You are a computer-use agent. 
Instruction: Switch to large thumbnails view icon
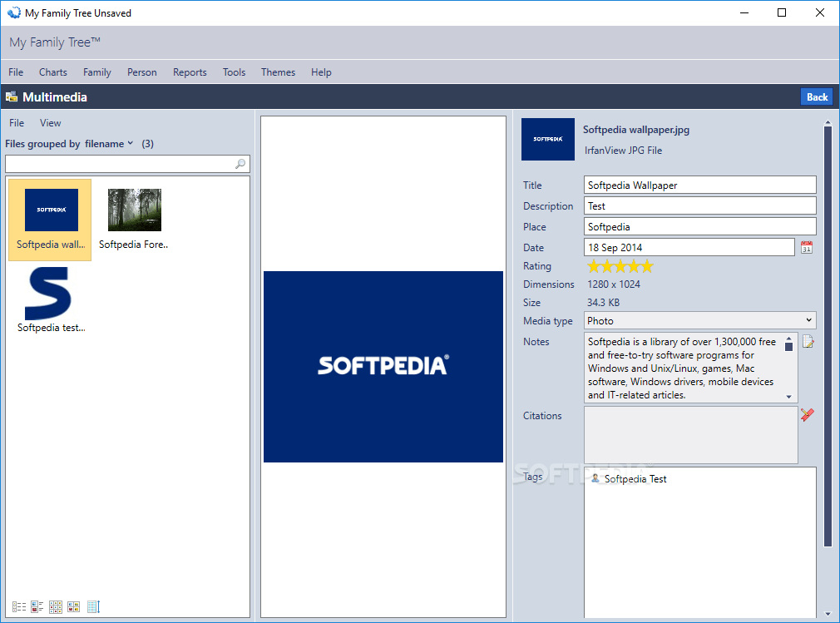(73, 606)
